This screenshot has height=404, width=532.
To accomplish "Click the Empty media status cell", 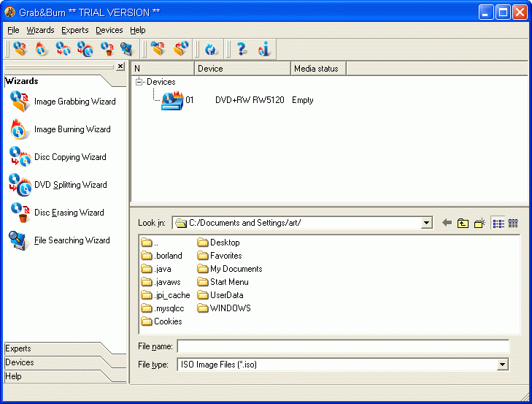I will [x=303, y=100].
